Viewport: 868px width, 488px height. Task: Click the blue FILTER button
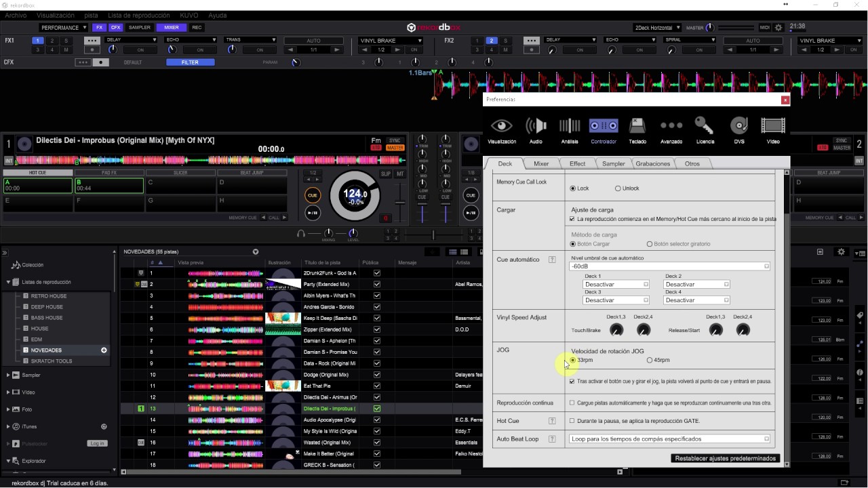click(191, 62)
